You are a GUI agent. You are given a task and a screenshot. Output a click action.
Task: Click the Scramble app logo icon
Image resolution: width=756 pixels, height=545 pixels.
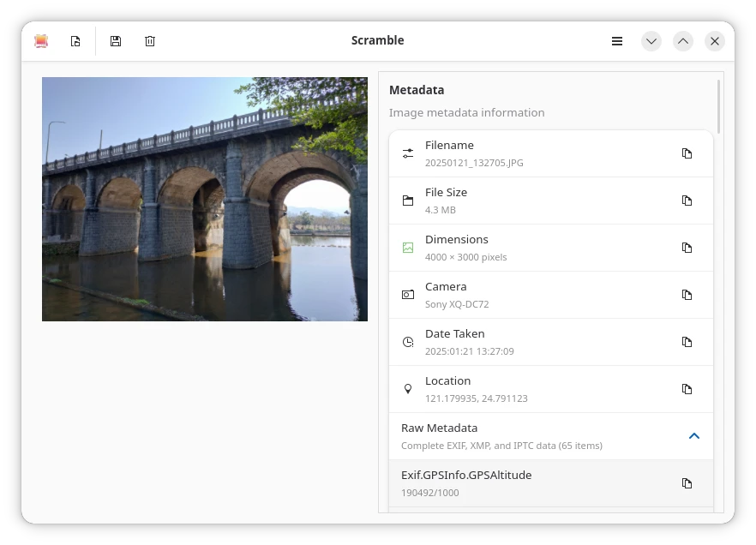point(41,41)
